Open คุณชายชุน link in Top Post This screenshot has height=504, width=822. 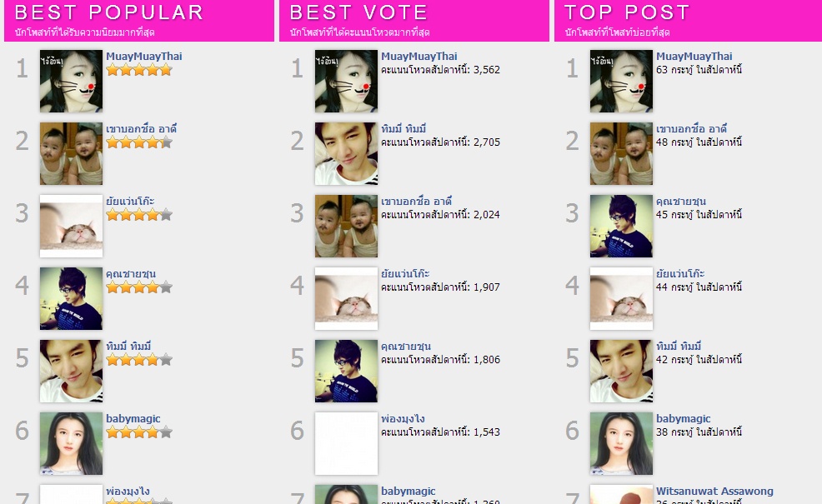pos(681,201)
